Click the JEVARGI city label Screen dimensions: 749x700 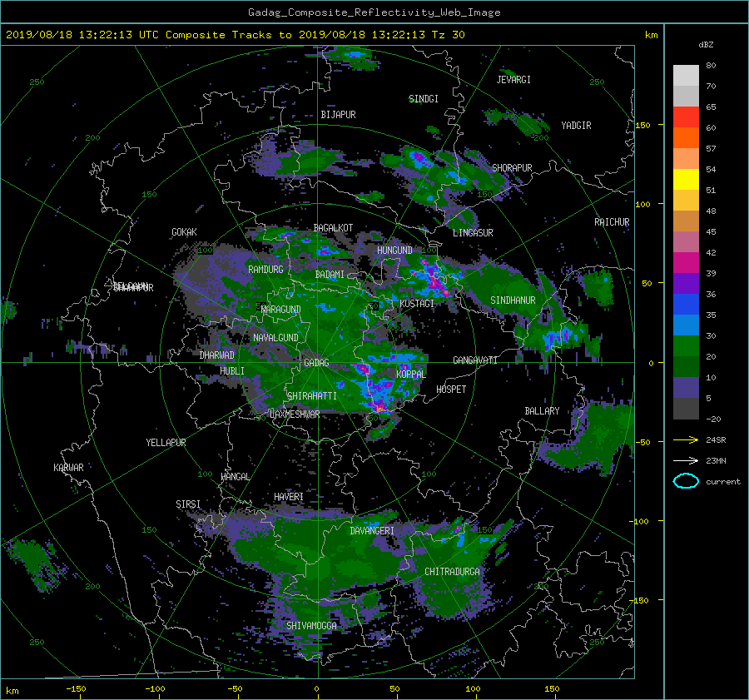[513, 80]
